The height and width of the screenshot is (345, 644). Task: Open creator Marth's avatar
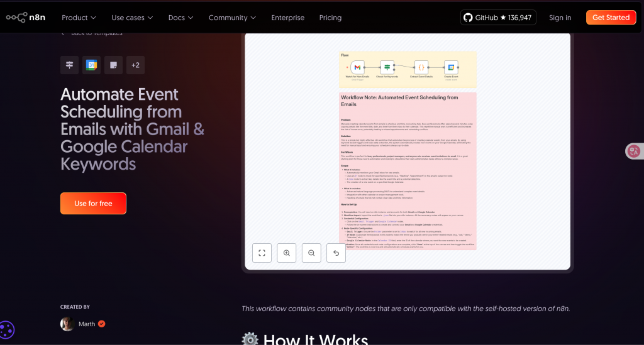[67, 324]
